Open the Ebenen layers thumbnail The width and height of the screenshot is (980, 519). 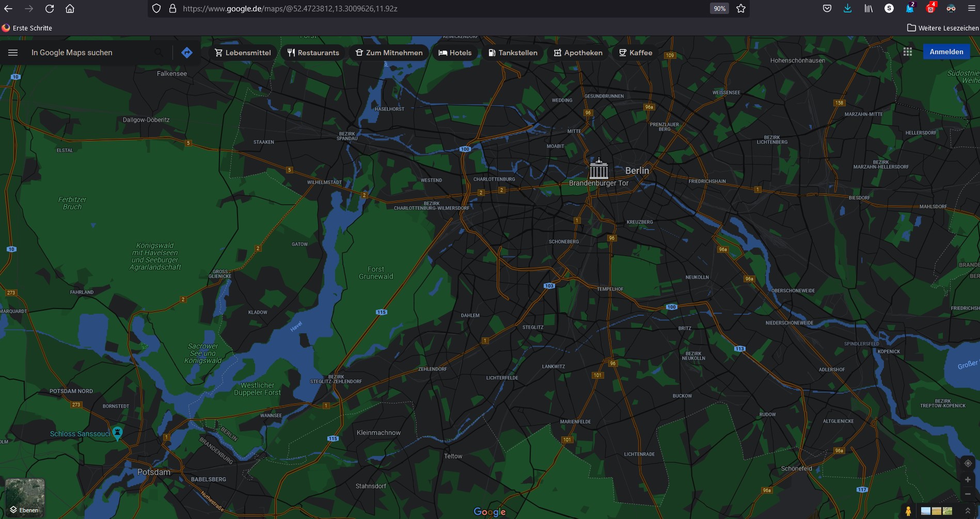click(x=25, y=498)
